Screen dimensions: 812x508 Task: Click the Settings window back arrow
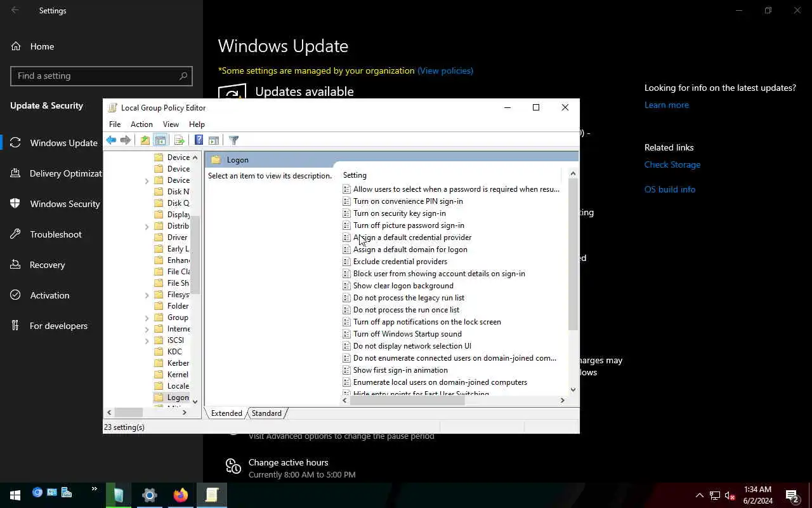[x=15, y=10]
